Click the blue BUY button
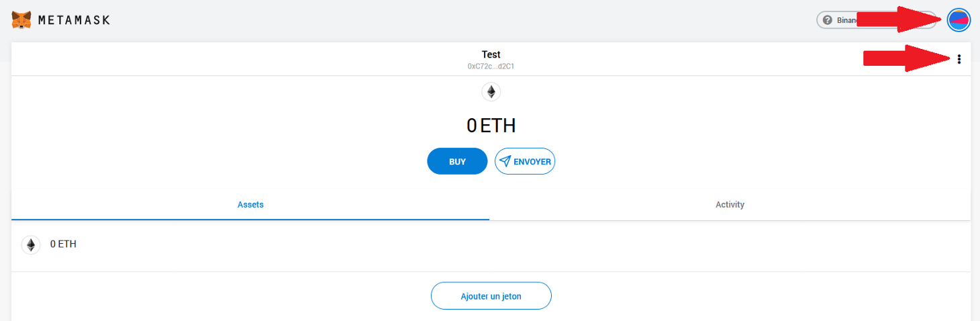The height and width of the screenshot is (321, 980). pyautogui.click(x=457, y=161)
